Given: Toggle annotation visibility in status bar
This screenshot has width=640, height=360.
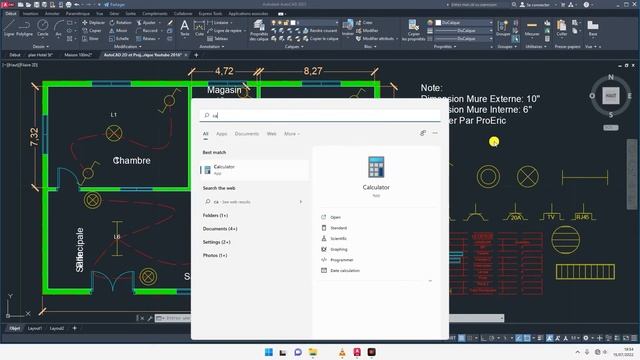Looking at the screenshot, I should pyautogui.click(x=550, y=338).
